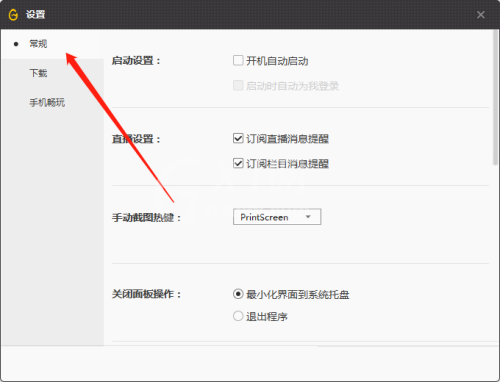Choose the 退出程序 radio option
500x382 pixels.
pos(238,316)
